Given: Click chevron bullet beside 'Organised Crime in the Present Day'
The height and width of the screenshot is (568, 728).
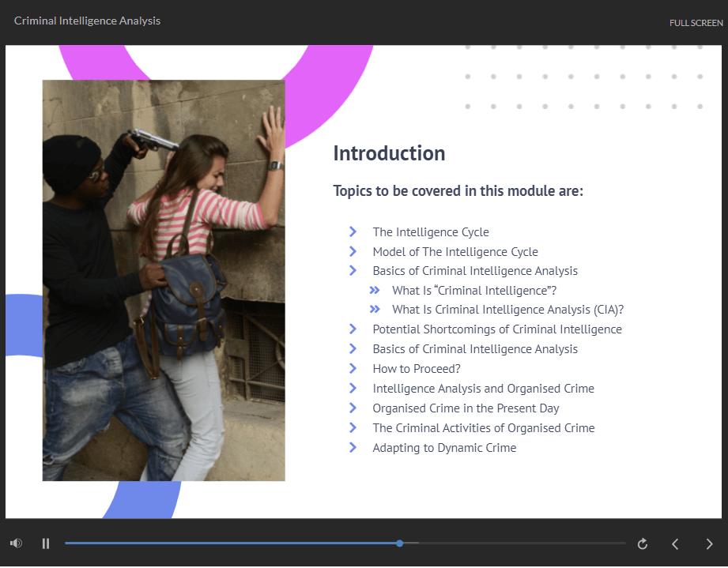Looking at the screenshot, I should tap(353, 408).
